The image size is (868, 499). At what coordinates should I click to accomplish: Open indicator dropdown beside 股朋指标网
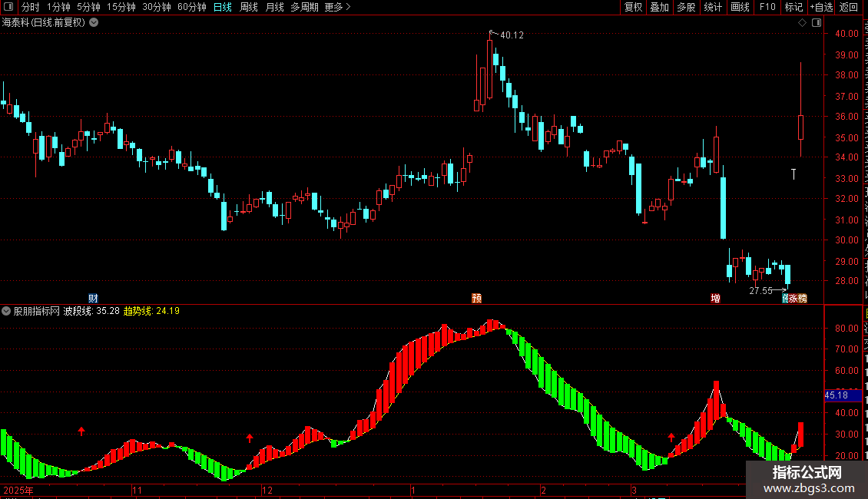point(6,311)
